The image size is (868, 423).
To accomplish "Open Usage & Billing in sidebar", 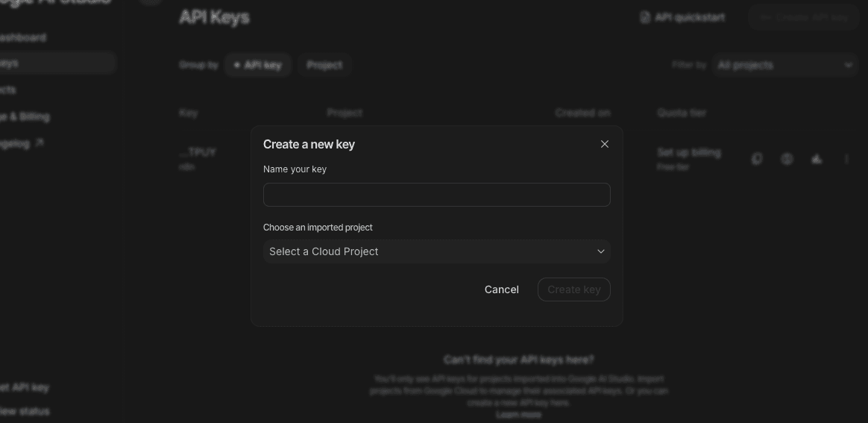I will click(x=25, y=116).
